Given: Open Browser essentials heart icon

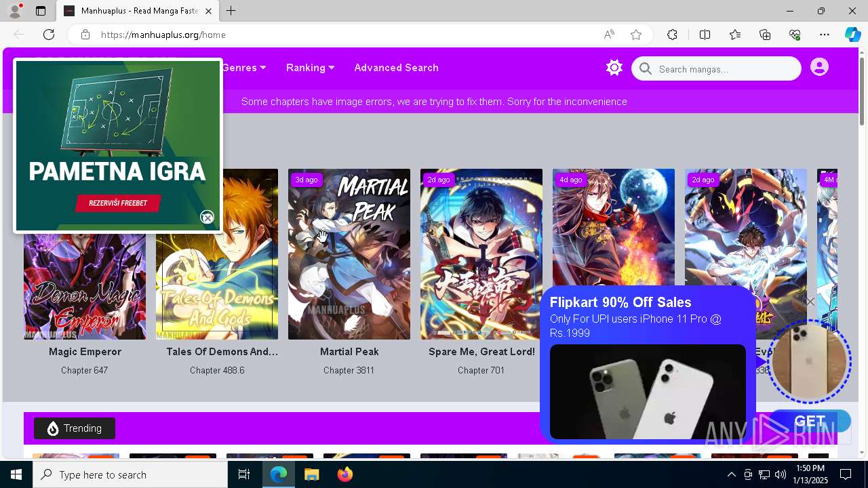Looking at the screenshot, I should (x=795, y=35).
